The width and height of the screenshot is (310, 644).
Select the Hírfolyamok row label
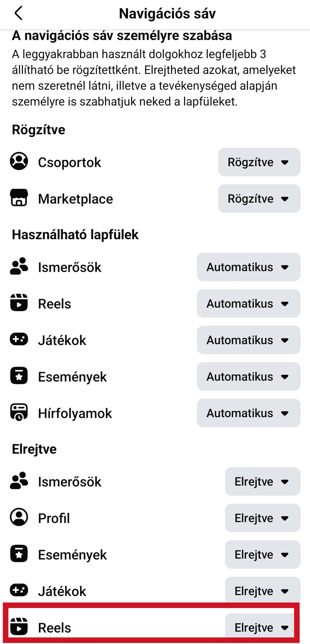(75, 413)
